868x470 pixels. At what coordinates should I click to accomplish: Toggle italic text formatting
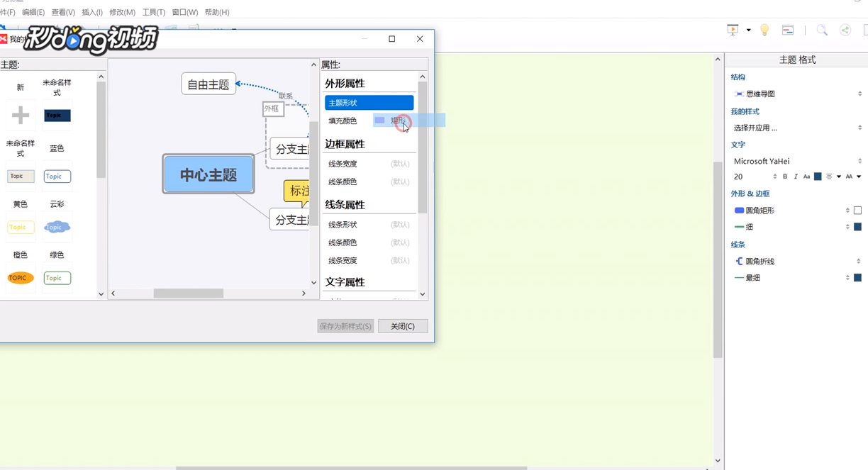(796, 177)
